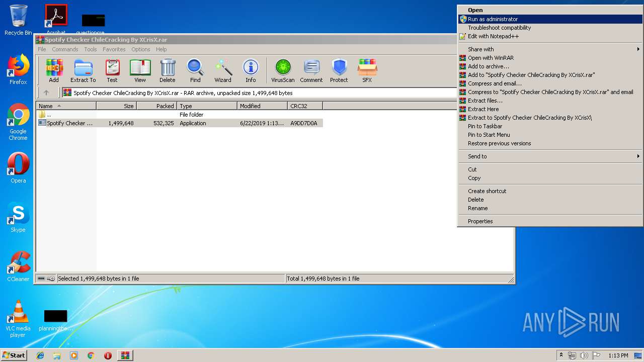Image resolution: width=644 pixels, height=362 pixels.
Task: Open the Options menu
Action: click(x=141, y=49)
